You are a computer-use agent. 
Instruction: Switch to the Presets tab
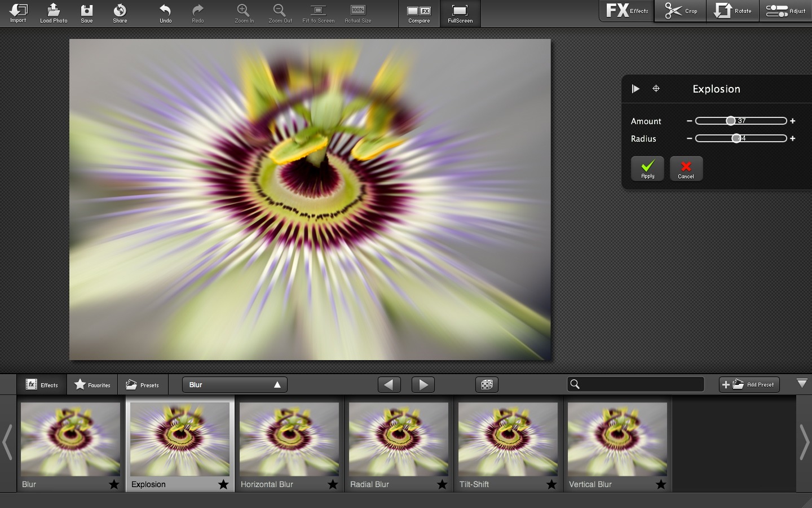[x=143, y=385]
